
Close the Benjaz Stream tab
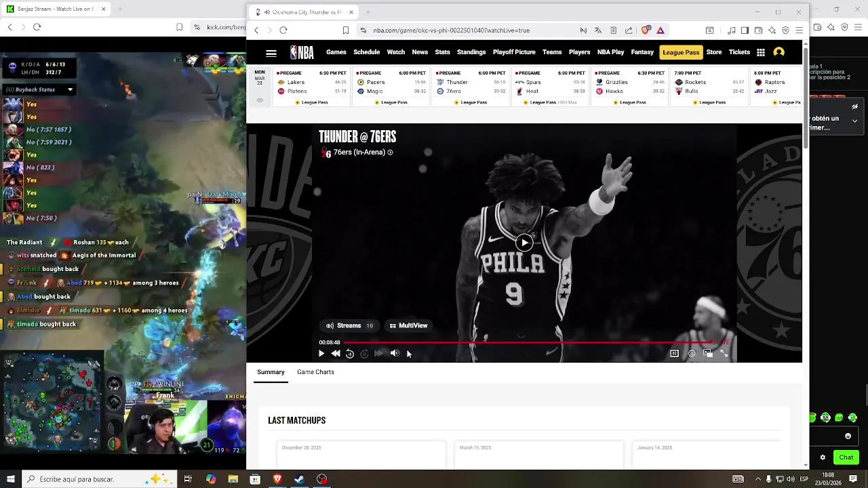(x=103, y=9)
